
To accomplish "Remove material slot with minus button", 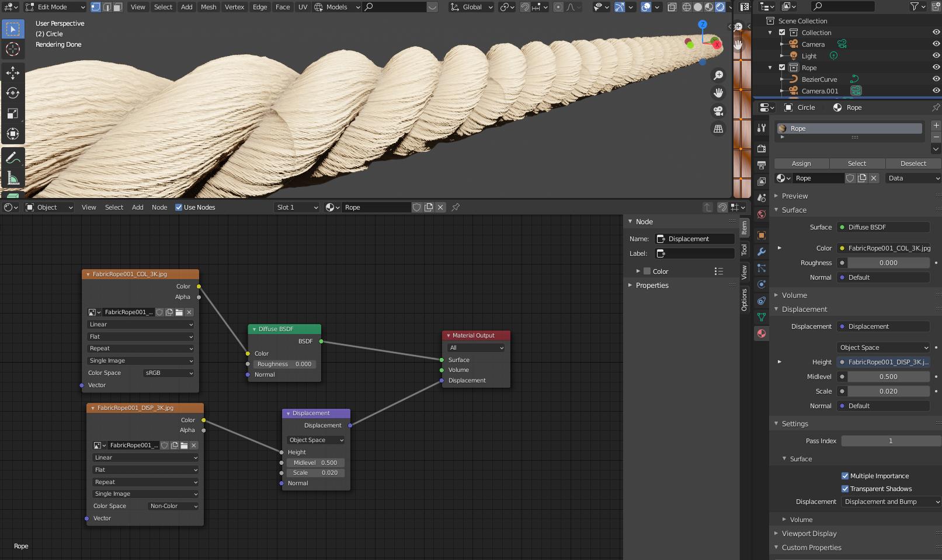I will [x=936, y=137].
